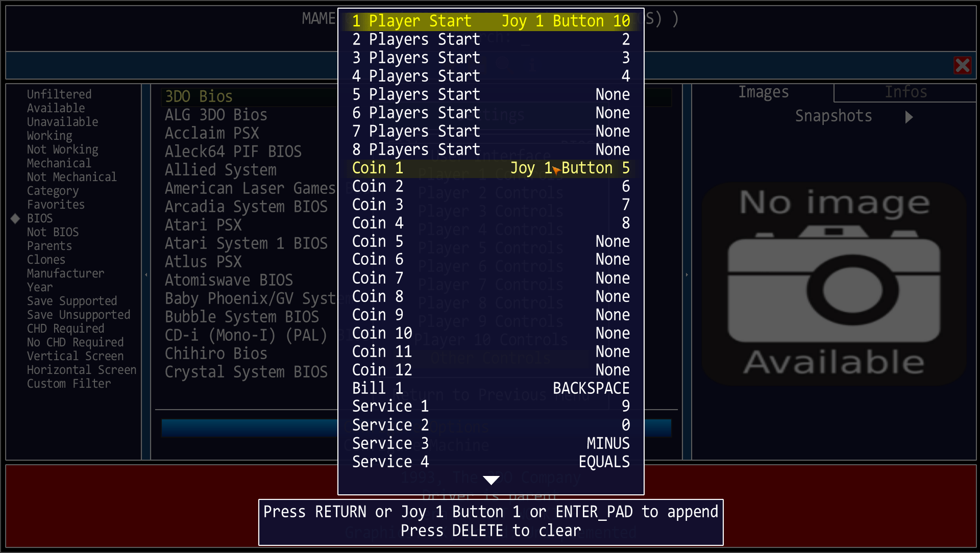
Task: Choose the Manufacturer filter
Action: (x=65, y=273)
